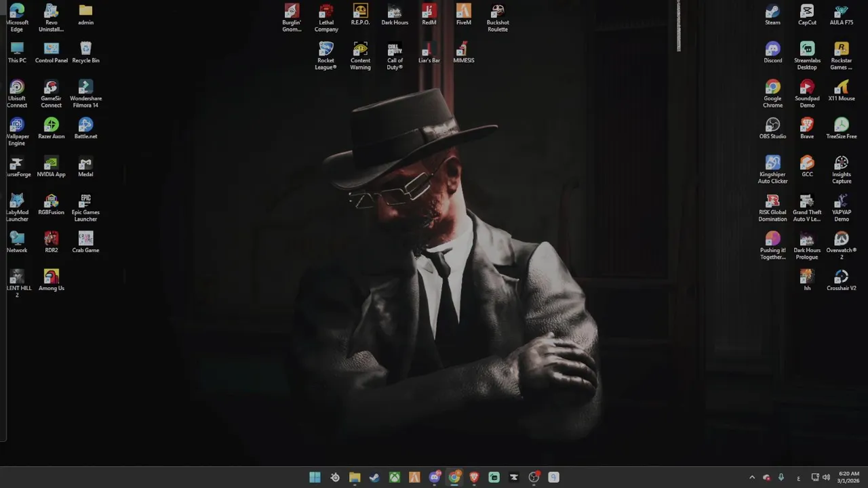Image resolution: width=868 pixels, height=488 pixels.
Task: Click the Crab Game desktop icon
Action: pos(85,243)
